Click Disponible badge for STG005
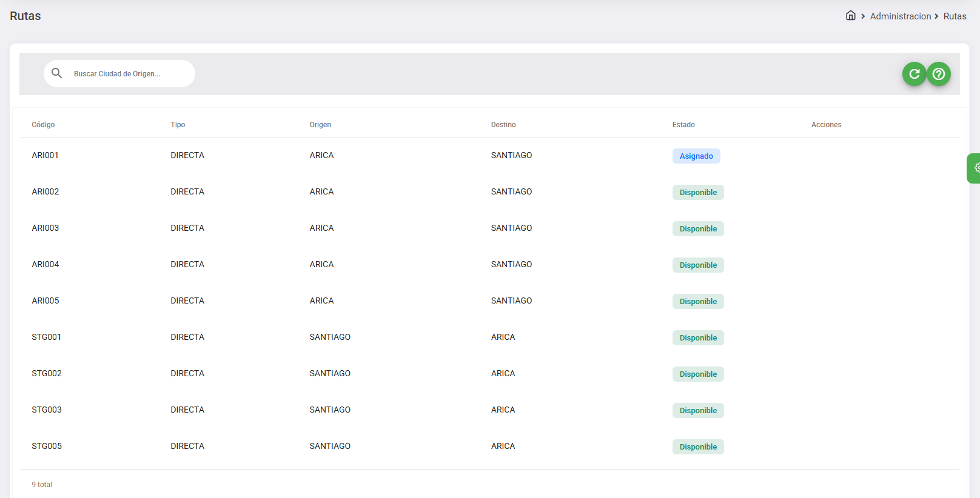Viewport: 980px width, 498px height. point(697,447)
